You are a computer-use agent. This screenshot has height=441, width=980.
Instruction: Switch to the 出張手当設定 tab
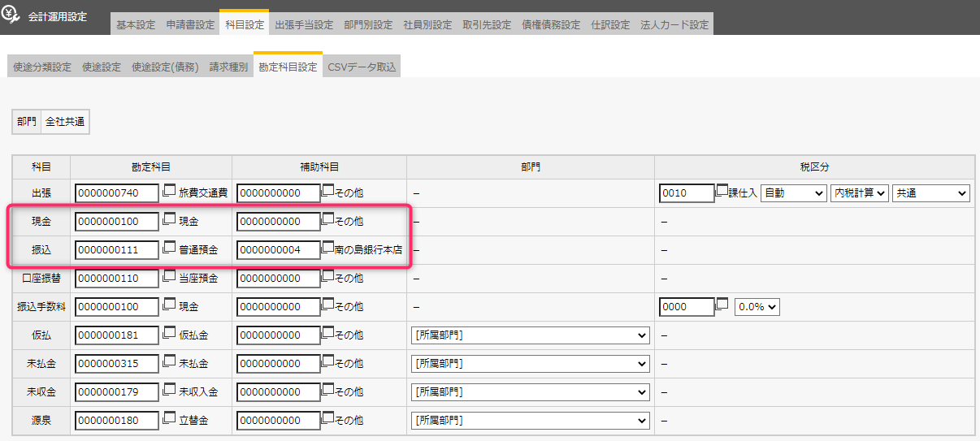click(x=304, y=24)
